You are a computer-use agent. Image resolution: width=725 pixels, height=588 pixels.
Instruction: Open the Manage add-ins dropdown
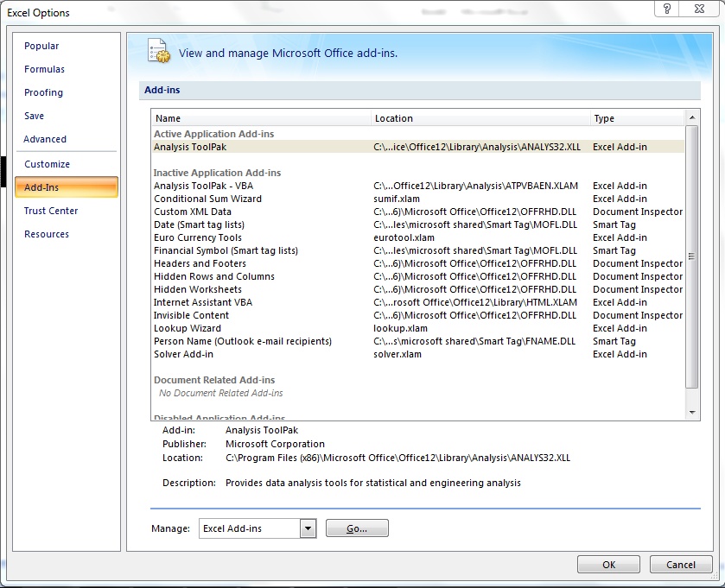tap(308, 528)
